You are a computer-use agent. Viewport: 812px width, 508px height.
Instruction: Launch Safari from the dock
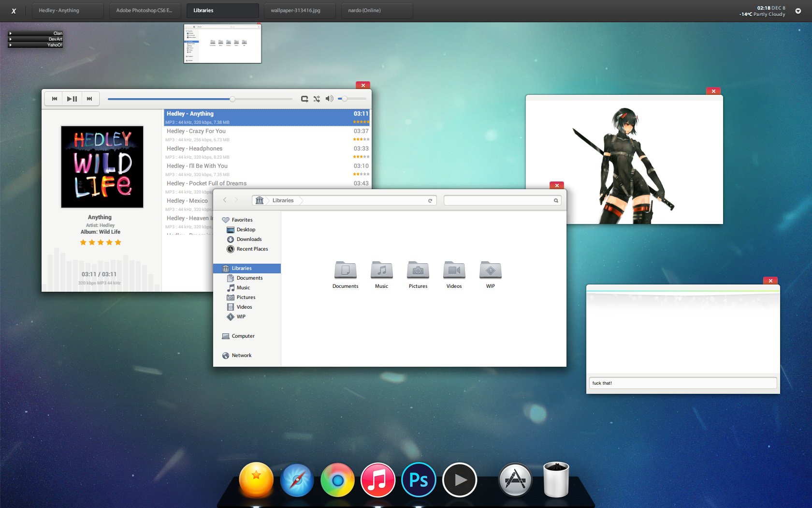click(297, 480)
